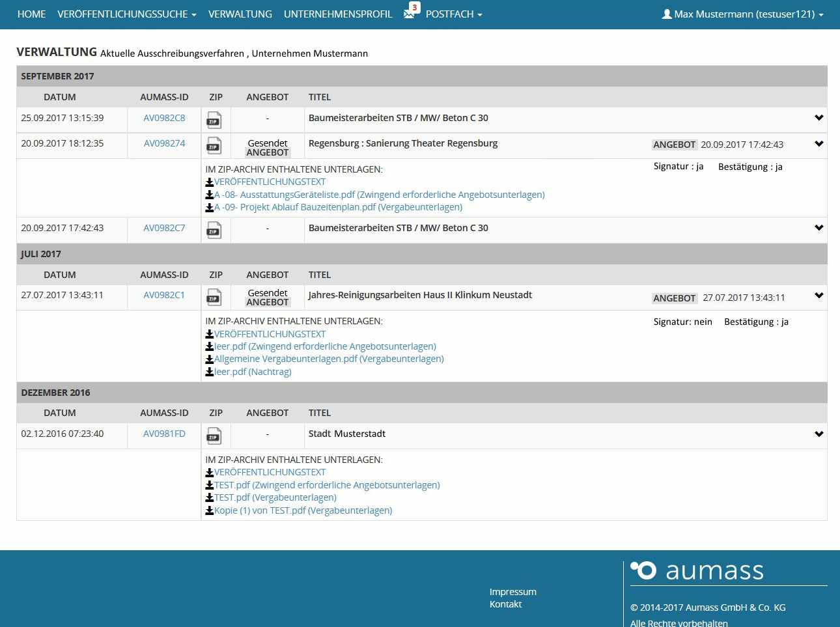840x627 pixels.
Task: Download A-08 AusstattungsGeräteliste.pdf link
Action: [380, 195]
